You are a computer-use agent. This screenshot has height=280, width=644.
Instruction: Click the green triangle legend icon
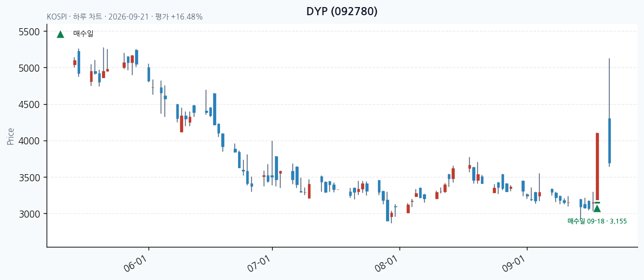point(60,34)
